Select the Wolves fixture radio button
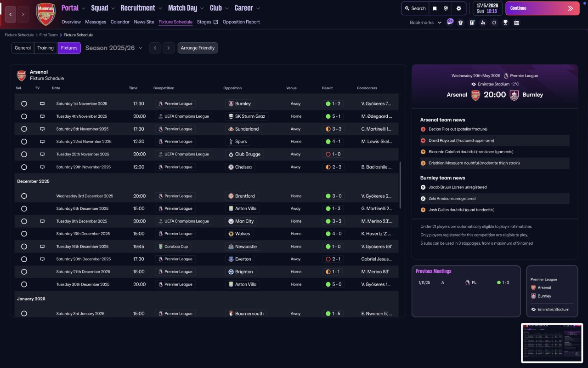 [x=24, y=234]
